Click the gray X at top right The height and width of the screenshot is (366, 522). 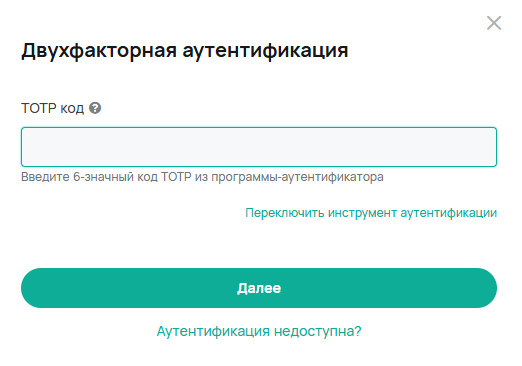point(494,23)
